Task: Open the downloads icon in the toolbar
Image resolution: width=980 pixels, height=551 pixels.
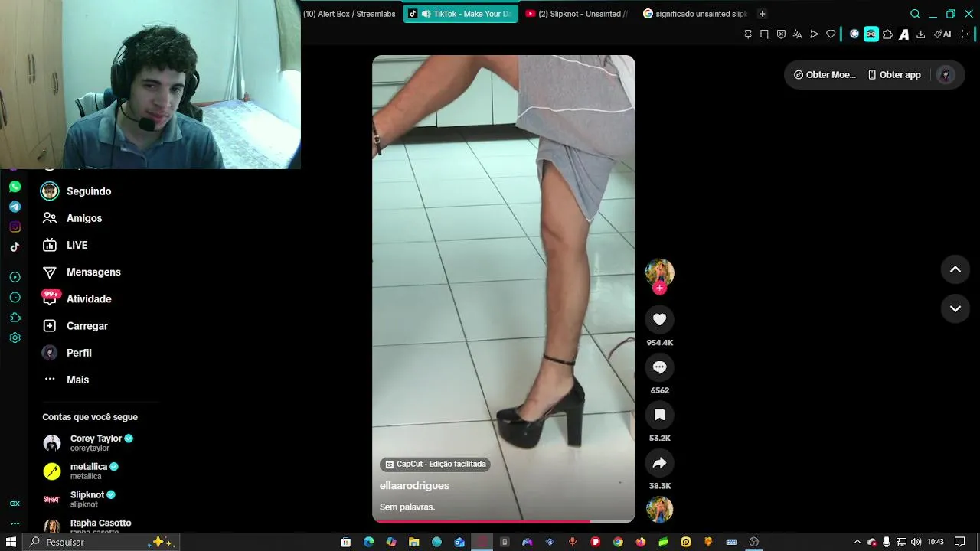Action: coord(920,34)
